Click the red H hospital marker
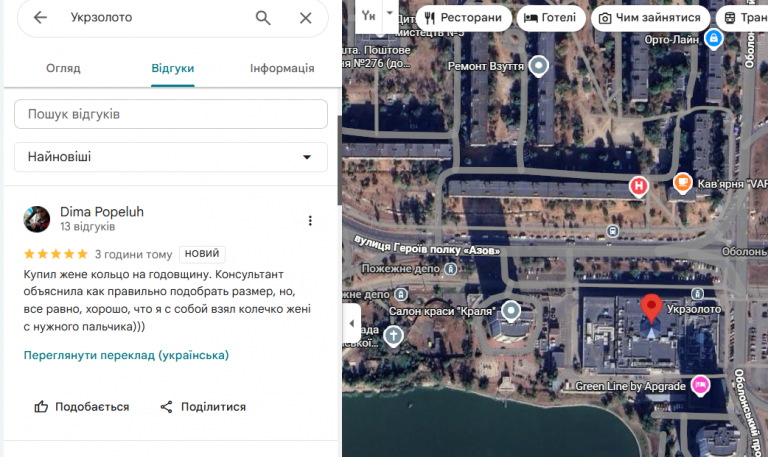 click(x=639, y=187)
